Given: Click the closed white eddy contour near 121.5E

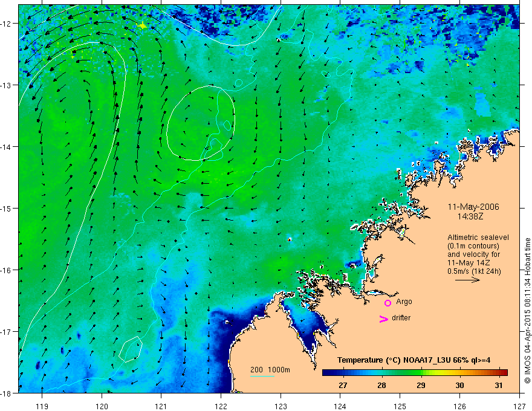Looking at the screenshot, I should tap(201, 123).
